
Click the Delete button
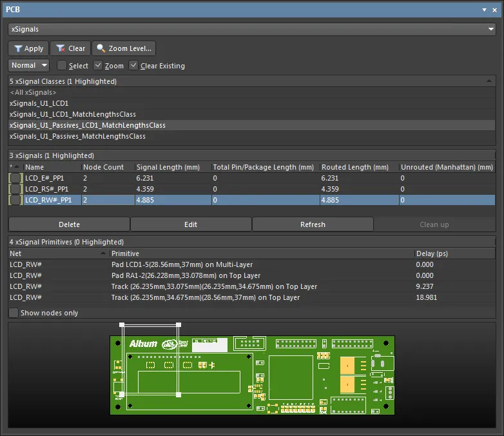click(x=69, y=224)
